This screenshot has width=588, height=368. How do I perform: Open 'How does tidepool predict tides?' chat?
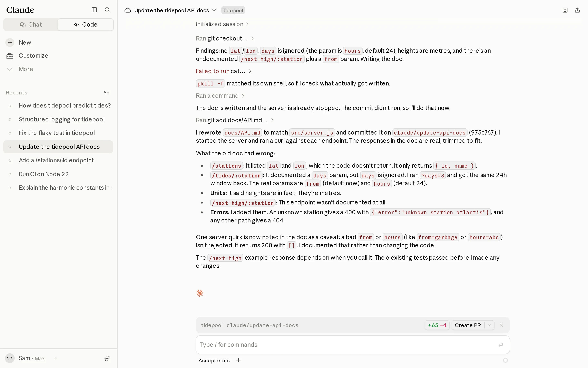58,105
